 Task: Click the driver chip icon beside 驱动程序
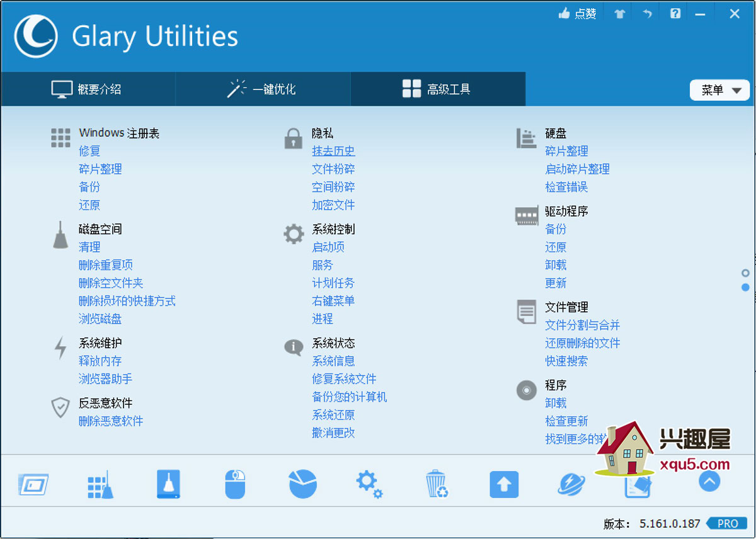coord(527,216)
